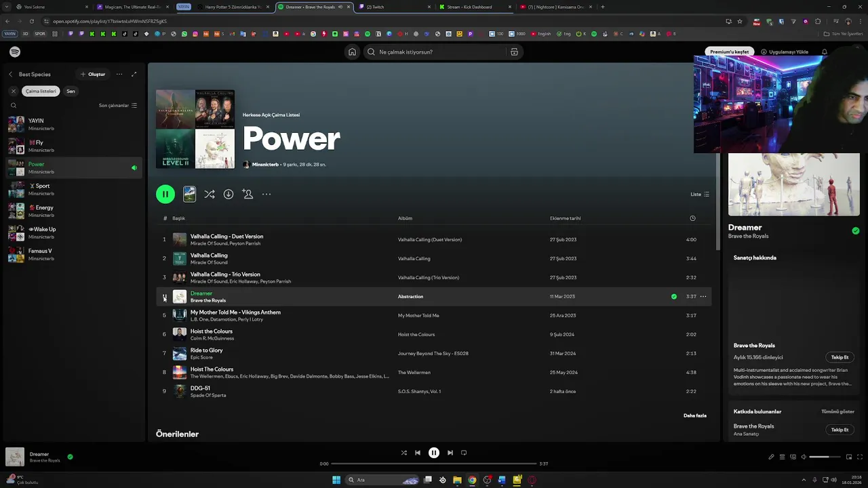Toggle shuffle in bottom player controls

click(x=404, y=453)
